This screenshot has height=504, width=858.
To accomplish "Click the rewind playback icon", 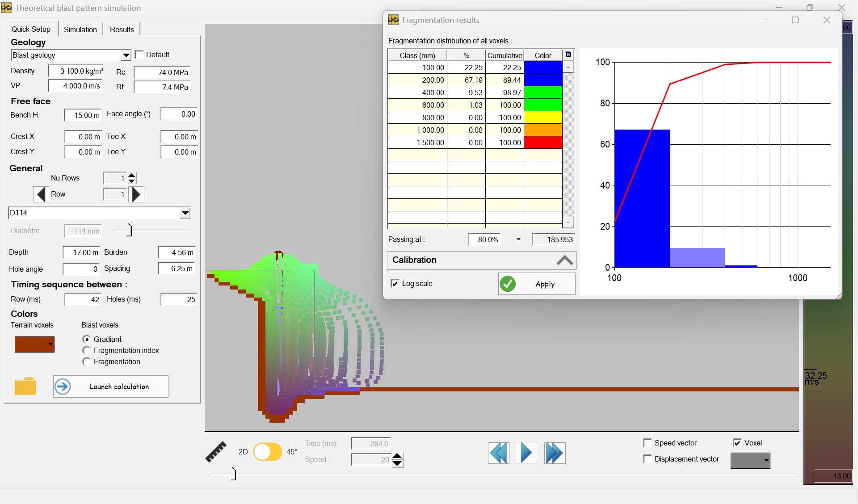I will click(498, 453).
